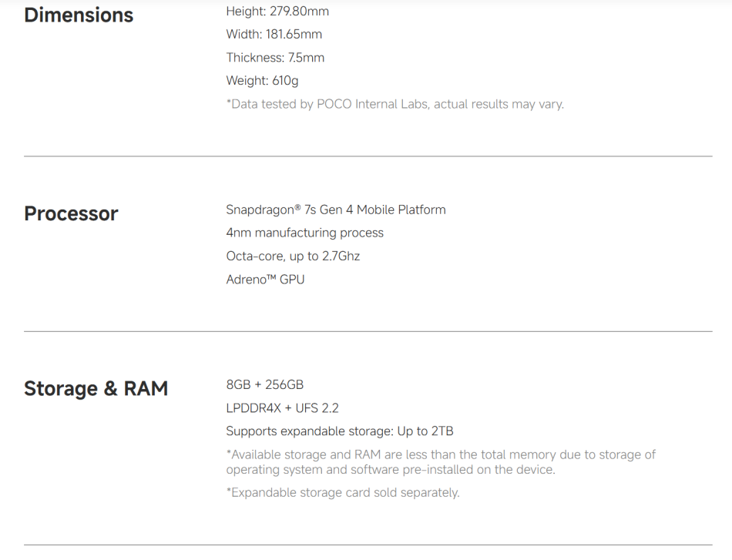Image resolution: width=732 pixels, height=560 pixels.
Task: Select the Width 181.65mm text
Action: click(274, 35)
